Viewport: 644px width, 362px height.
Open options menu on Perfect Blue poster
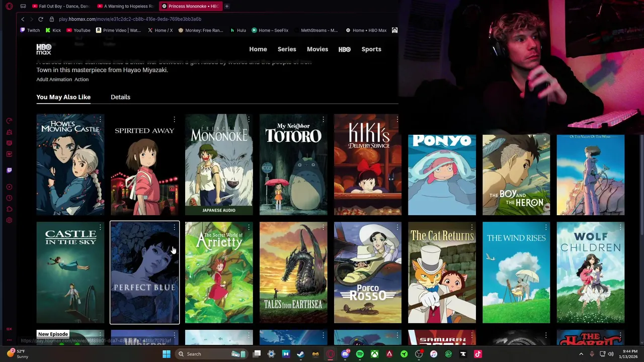(x=174, y=228)
